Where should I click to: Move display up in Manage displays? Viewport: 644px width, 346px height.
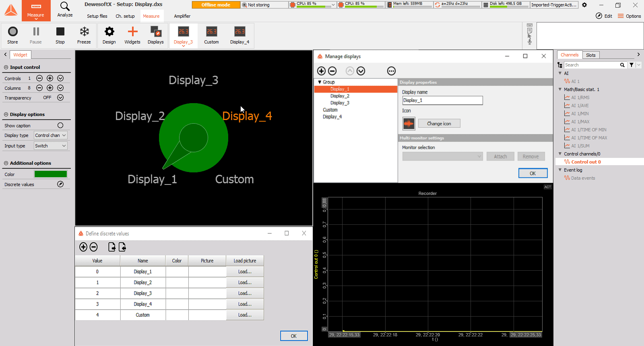click(x=350, y=71)
